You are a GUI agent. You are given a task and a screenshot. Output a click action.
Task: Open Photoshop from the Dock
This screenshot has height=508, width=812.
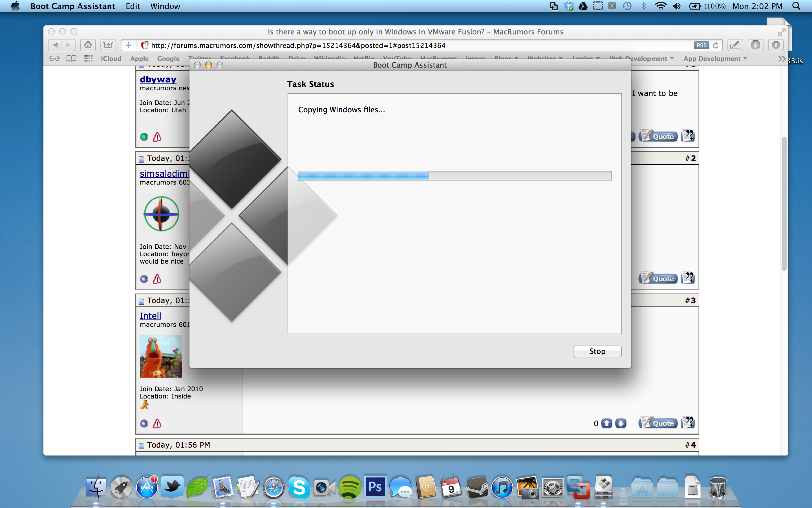pyautogui.click(x=375, y=487)
